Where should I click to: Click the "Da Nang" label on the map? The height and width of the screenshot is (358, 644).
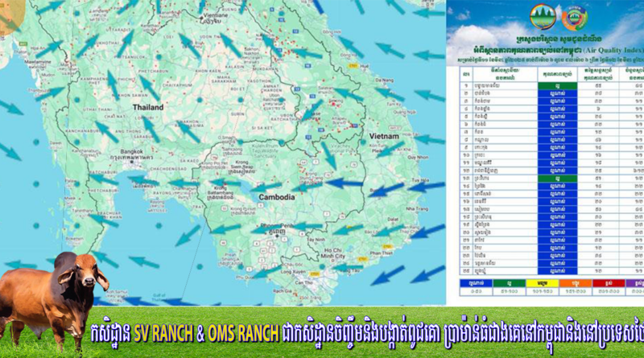(x=384, y=80)
